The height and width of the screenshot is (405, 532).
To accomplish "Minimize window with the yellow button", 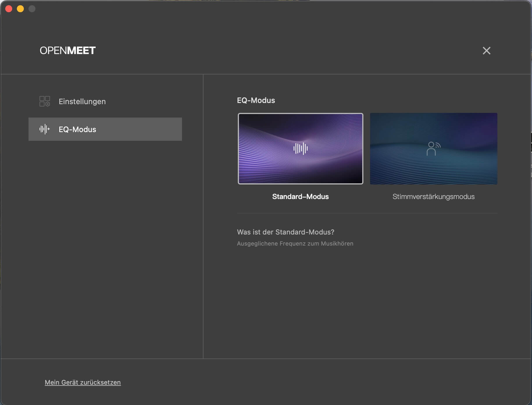I will pos(20,9).
